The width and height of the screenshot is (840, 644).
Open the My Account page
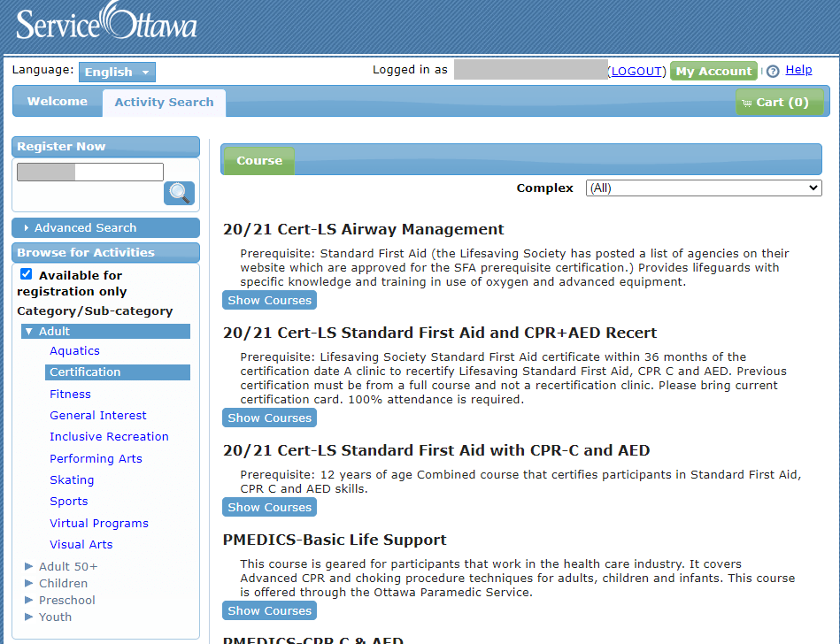point(713,72)
